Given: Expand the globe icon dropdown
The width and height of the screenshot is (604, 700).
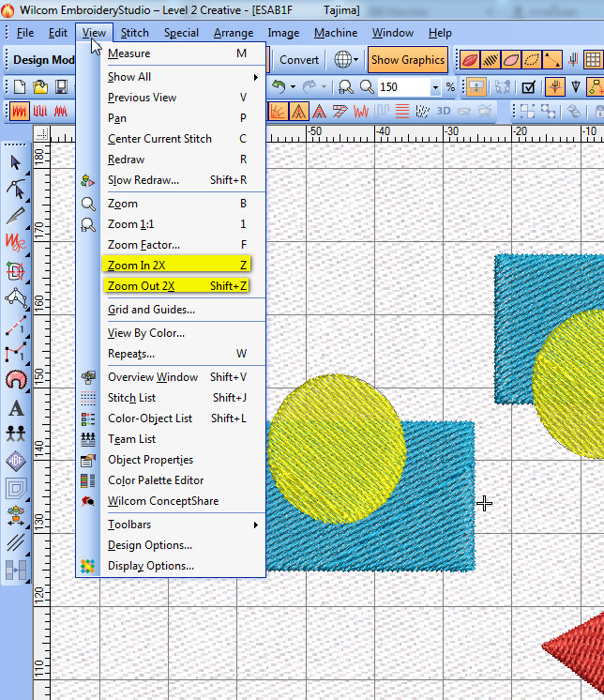Looking at the screenshot, I should 356,60.
